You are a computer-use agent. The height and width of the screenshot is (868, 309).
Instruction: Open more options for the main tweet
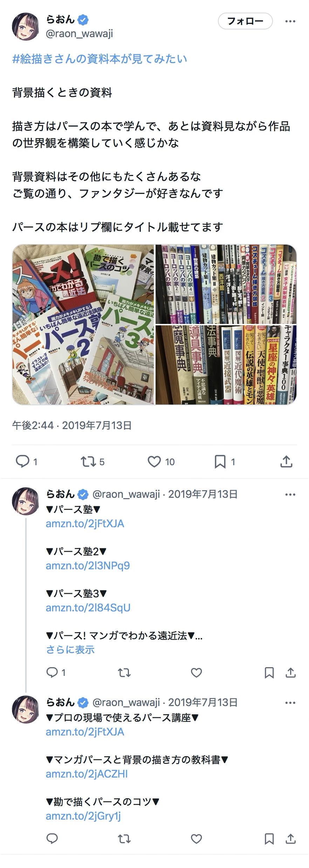tap(290, 21)
